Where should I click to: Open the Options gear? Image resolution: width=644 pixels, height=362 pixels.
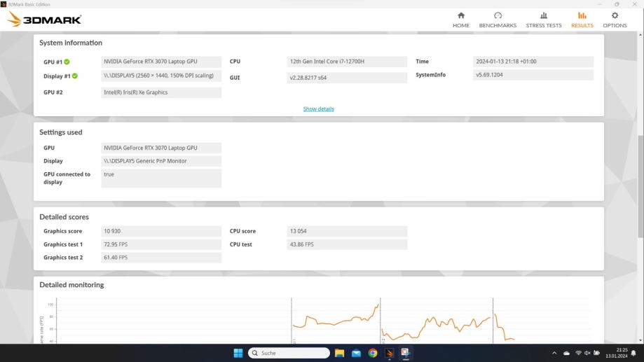(x=615, y=20)
